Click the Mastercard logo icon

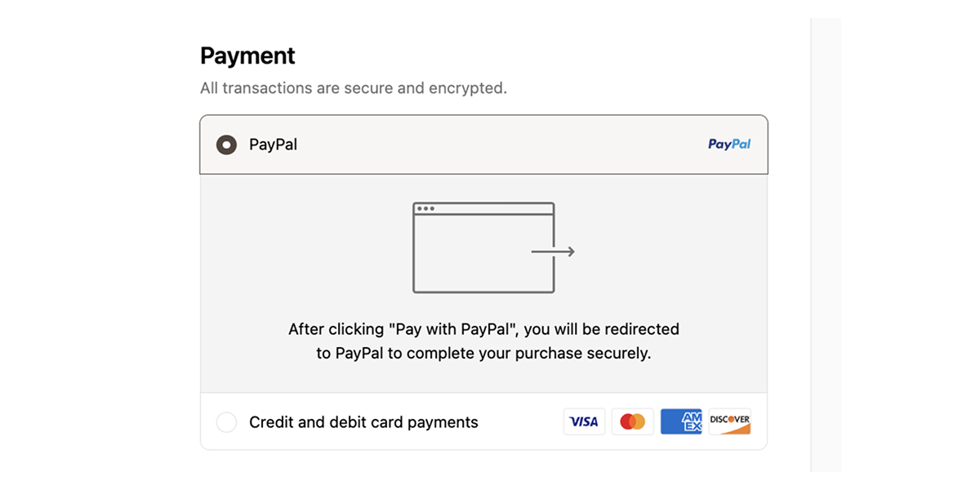633,422
